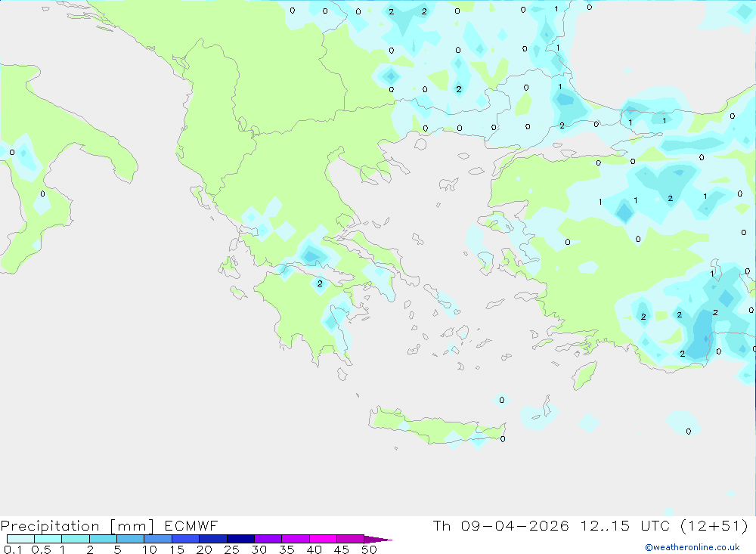Click the 'Th 09-04-2026' date text
This screenshot has height=554, width=756.
pos(501,525)
